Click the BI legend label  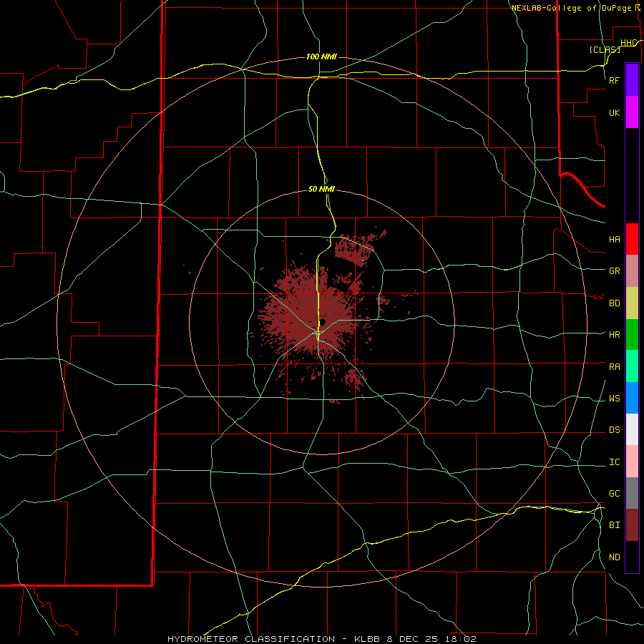615,525
